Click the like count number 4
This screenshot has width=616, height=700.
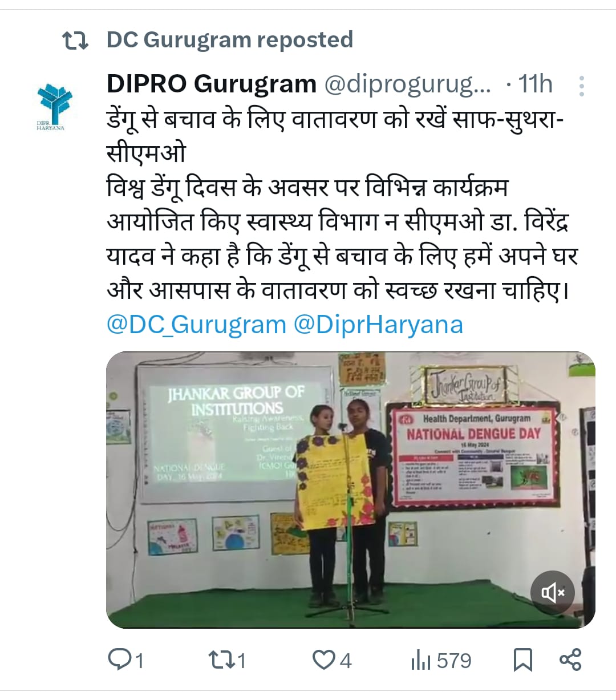coord(346,661)
